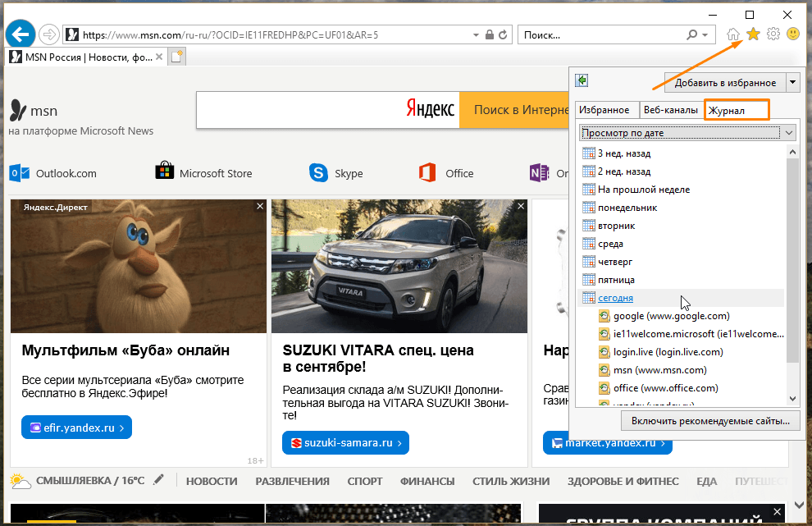Click the Forward arrow navigation button
The image size is (812, 526).
49,34
